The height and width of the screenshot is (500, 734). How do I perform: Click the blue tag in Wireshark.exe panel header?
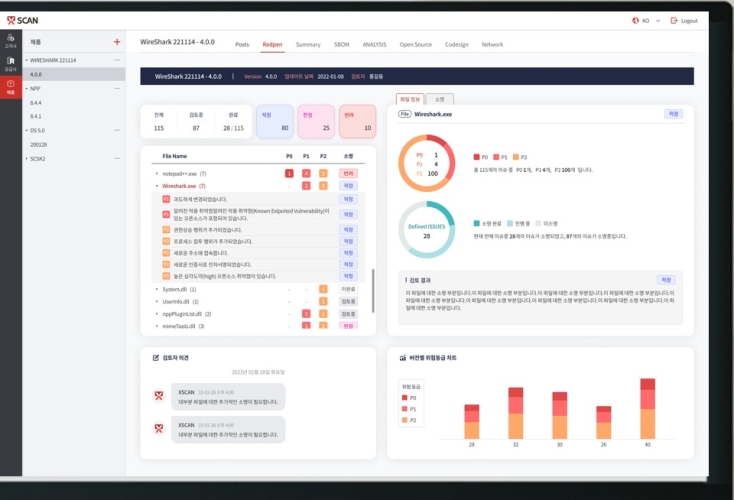click(x=673, y=114)
